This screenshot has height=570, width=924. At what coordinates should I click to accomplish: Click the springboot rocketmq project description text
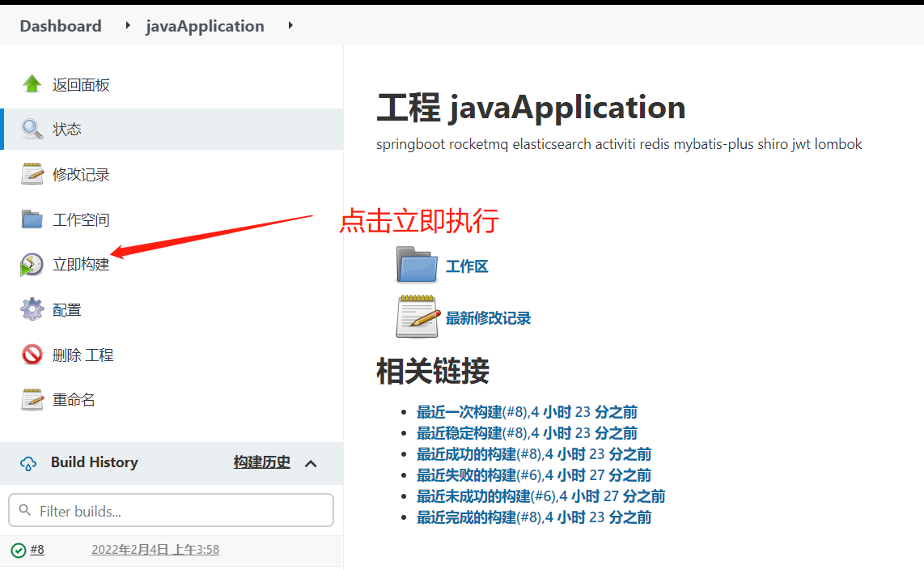pyautogui.click(x=619, y=144)
